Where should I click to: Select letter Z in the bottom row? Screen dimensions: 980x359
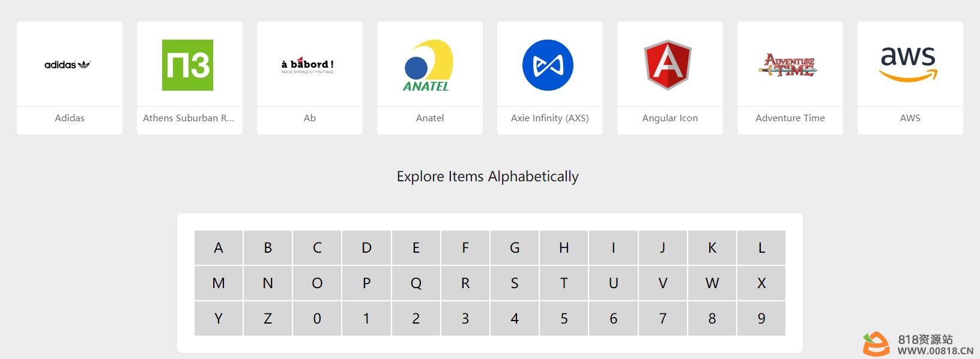[268, 318]
